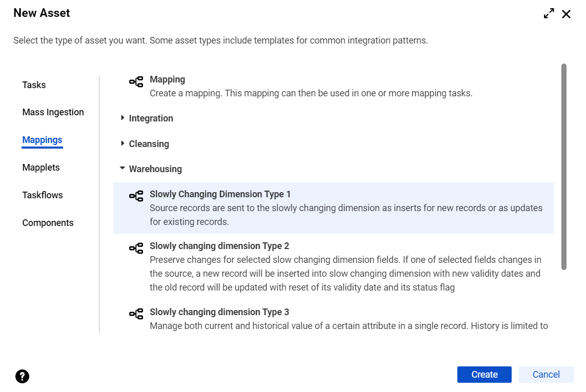586x392 pixels.
Task: Click the Slowly changing dimension Type 2 icon
Action: coord(136,248)
